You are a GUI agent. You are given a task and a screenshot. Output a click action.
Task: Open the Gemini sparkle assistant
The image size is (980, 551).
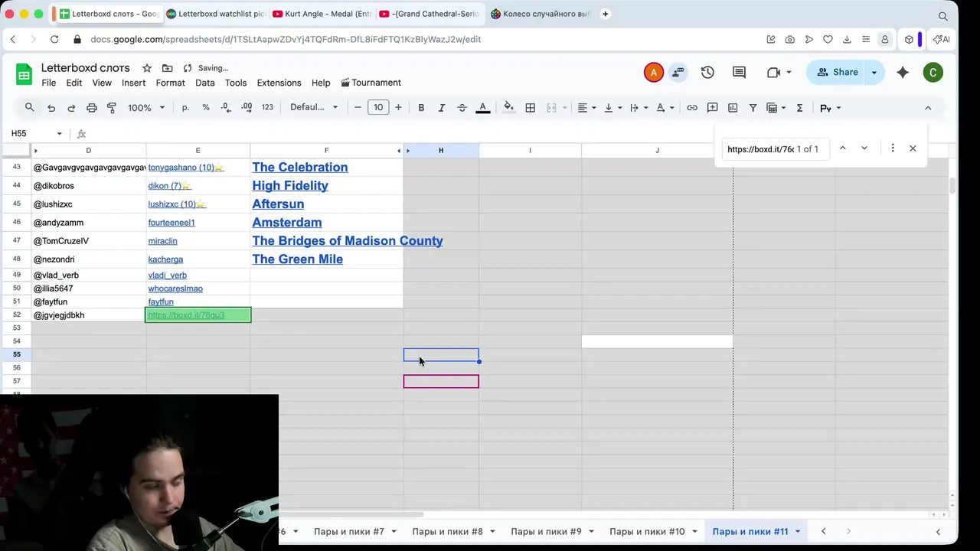coord(903,72)
